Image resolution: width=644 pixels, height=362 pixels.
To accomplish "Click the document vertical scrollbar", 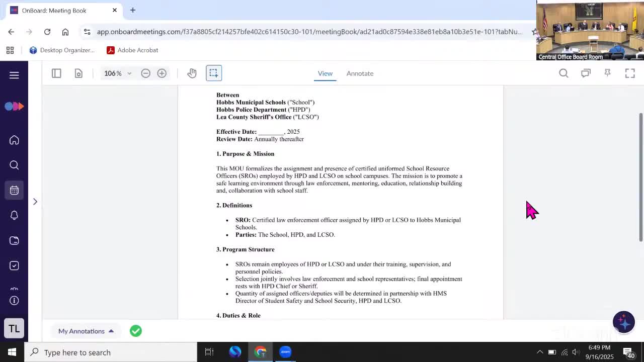I will click(641, 177).
